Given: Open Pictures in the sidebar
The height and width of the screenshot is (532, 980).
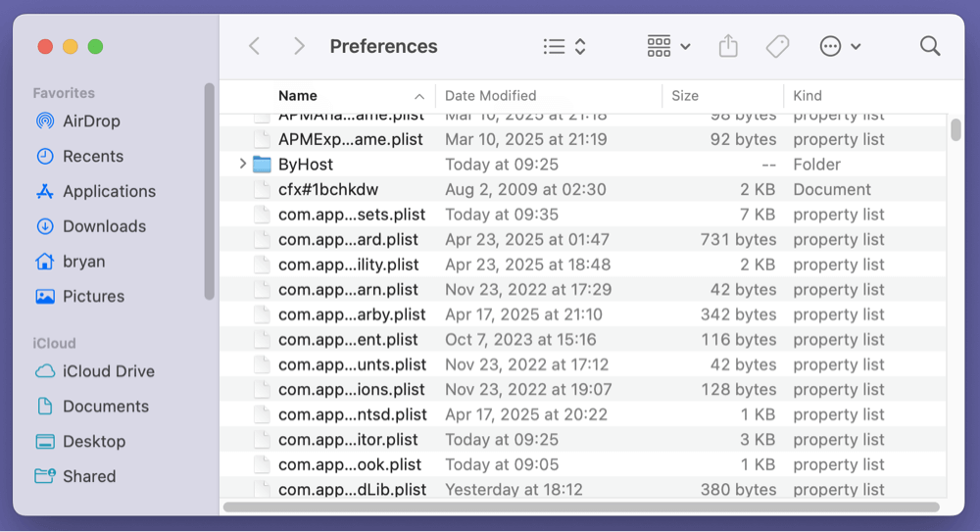Looking at the screenshot, I should [80, 296].
